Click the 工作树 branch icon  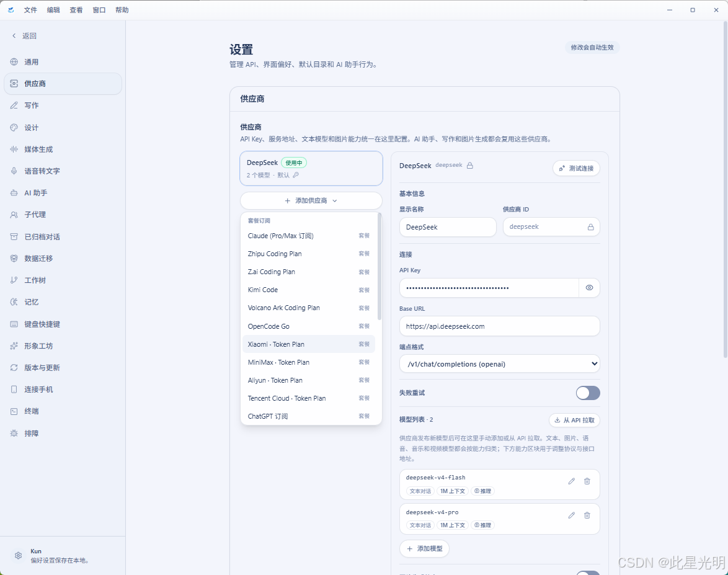[14, 280]
